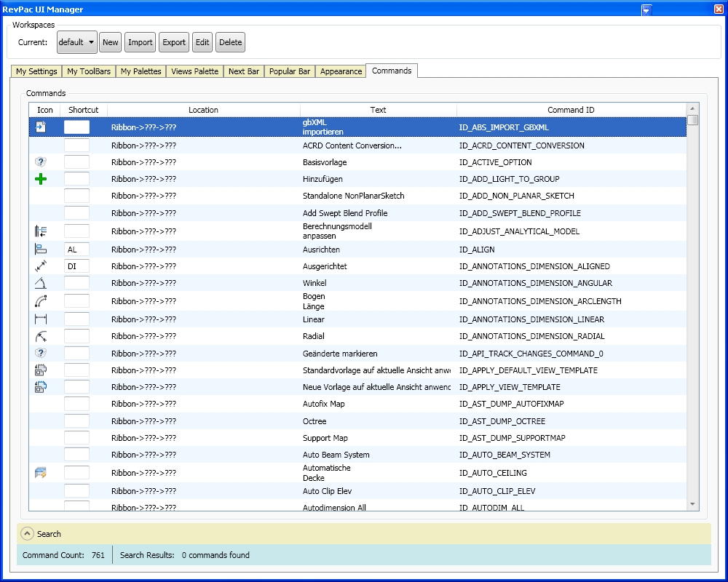Image resolution: width=728 pixels, height=582 pixels.
Task: Click '0 commands found' search results
Action: pos(215,555)
